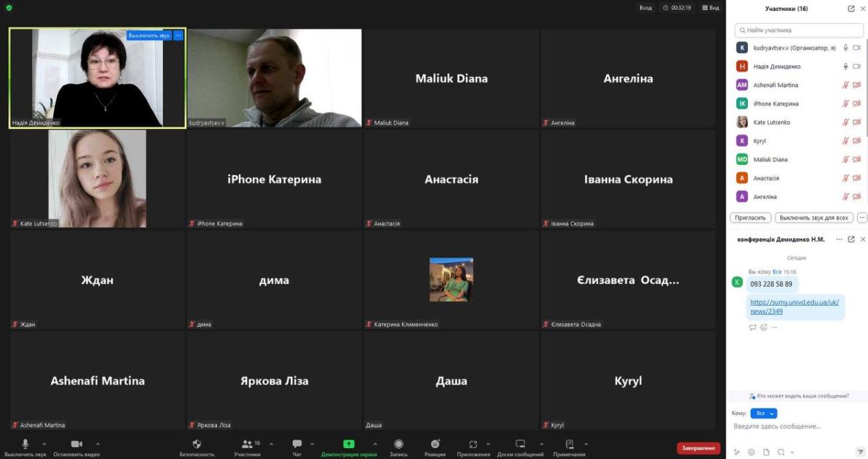Open the Чат chat bubble icon
The image size is (868, 459).
pos(297,445)
